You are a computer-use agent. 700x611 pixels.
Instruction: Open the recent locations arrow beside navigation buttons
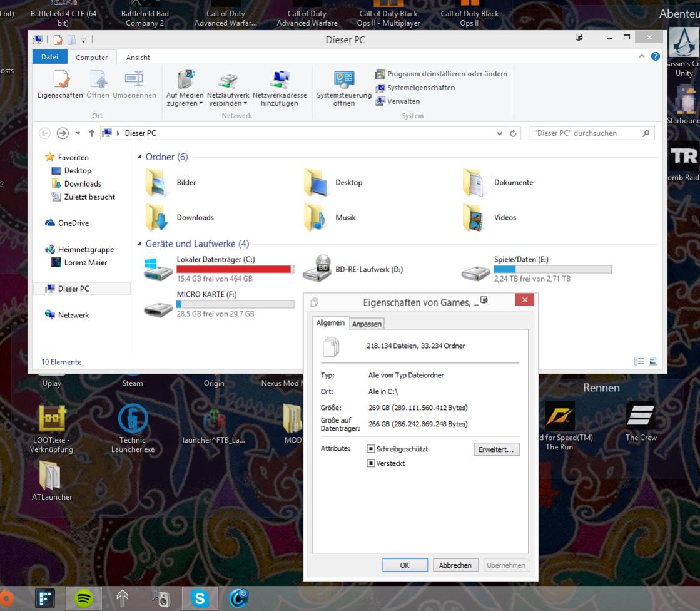click(78, 133)
